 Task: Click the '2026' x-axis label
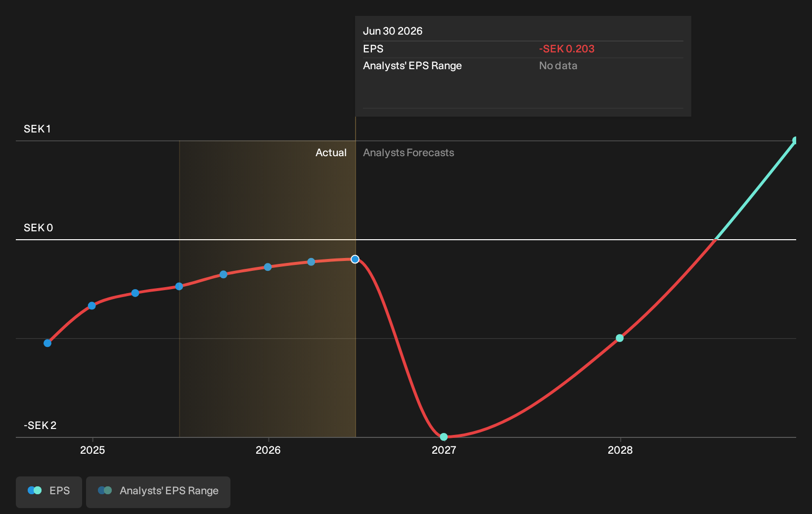click(268, 450)
